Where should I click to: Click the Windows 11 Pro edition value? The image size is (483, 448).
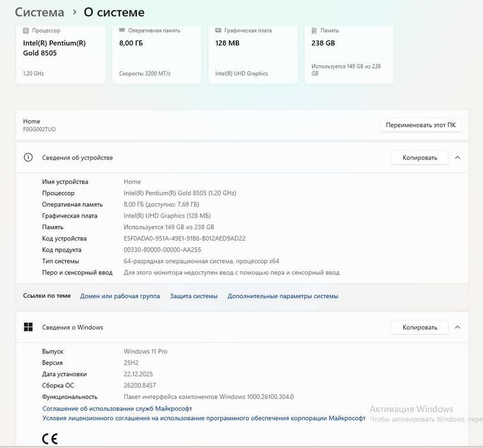pos(145,351)
